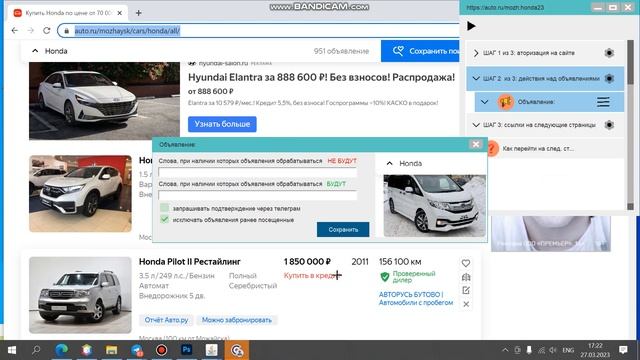Open Telegram from taskbar
The width and height of the screenshot is (640, 360).
click(x=137, y=350)
